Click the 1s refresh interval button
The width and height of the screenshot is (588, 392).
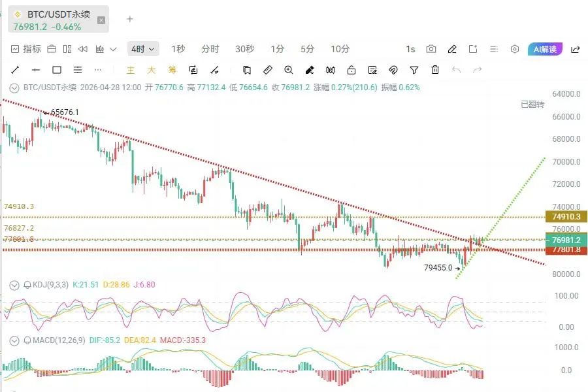point(411,49)
